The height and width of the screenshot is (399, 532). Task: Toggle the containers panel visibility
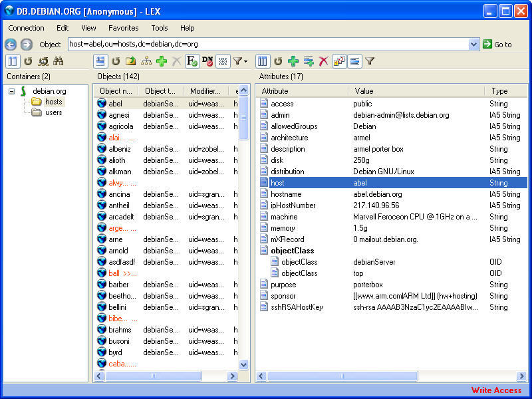(13, 61)
